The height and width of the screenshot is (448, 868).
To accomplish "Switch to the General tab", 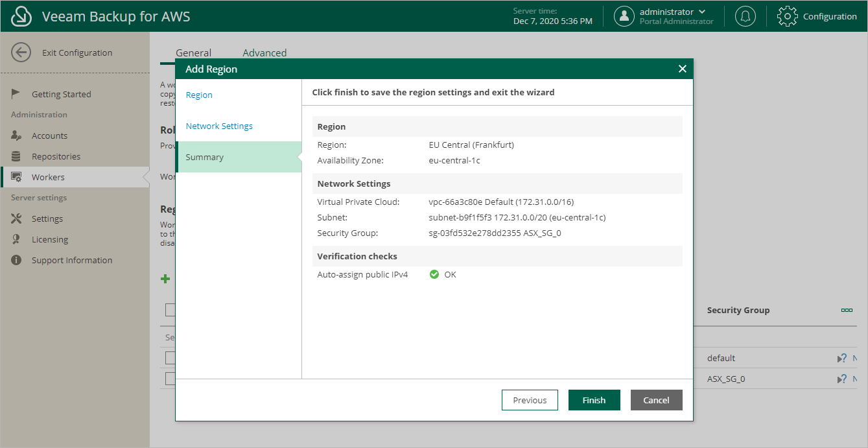I will 193,53.
